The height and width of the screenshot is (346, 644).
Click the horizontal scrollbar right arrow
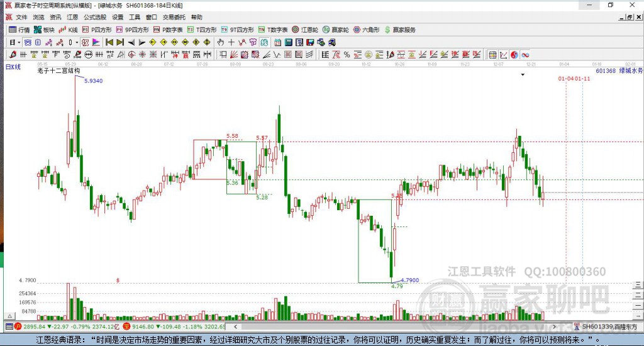pyautogui.click(x=554, y=326)
